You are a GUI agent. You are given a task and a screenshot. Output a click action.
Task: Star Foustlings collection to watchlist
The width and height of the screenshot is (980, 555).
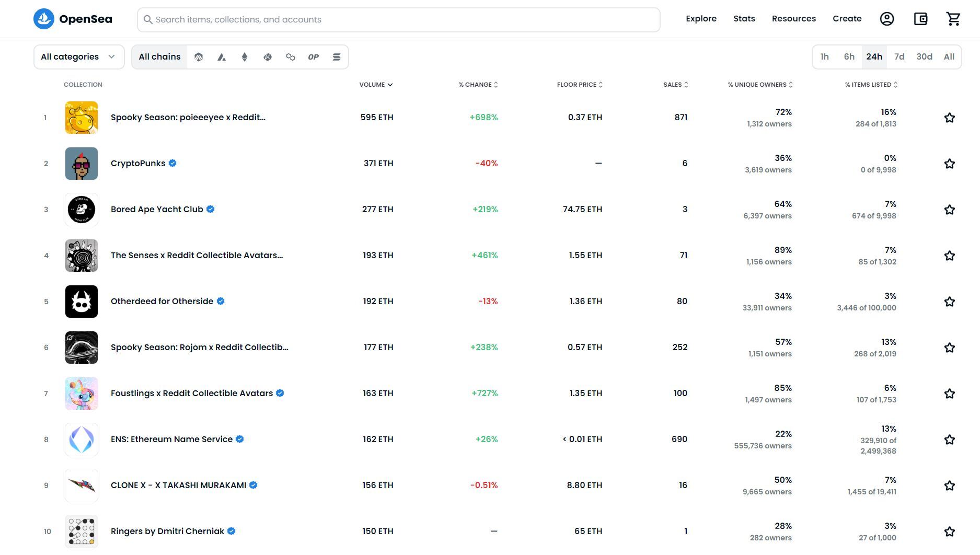(x=950, y=394)
